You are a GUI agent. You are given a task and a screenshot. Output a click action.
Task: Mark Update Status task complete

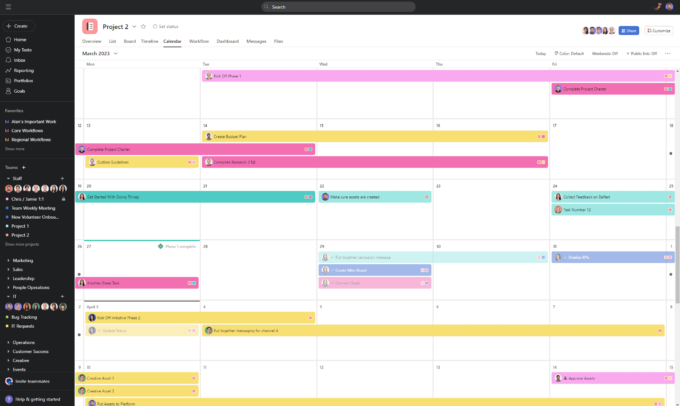(94, 330)
